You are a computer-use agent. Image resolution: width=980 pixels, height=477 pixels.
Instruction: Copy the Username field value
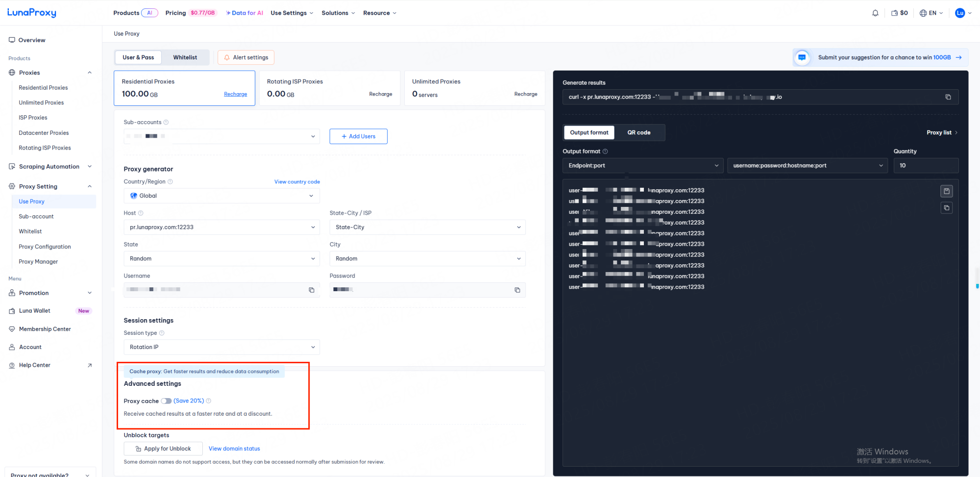click(x=311, y=290)
